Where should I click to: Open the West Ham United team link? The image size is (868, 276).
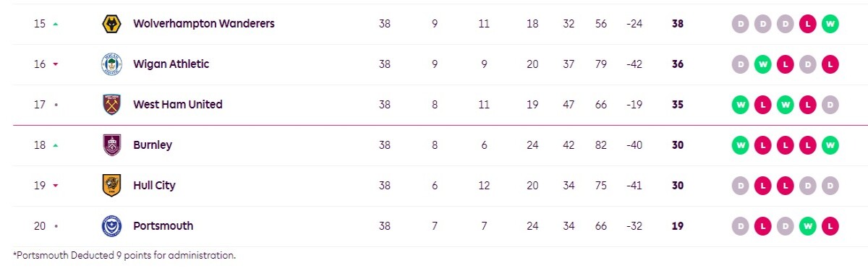(178, 105)
